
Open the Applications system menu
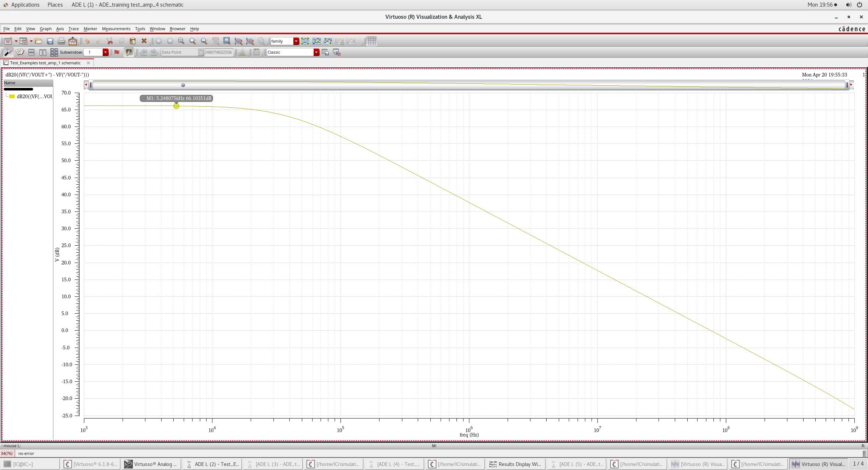[25, 5]
